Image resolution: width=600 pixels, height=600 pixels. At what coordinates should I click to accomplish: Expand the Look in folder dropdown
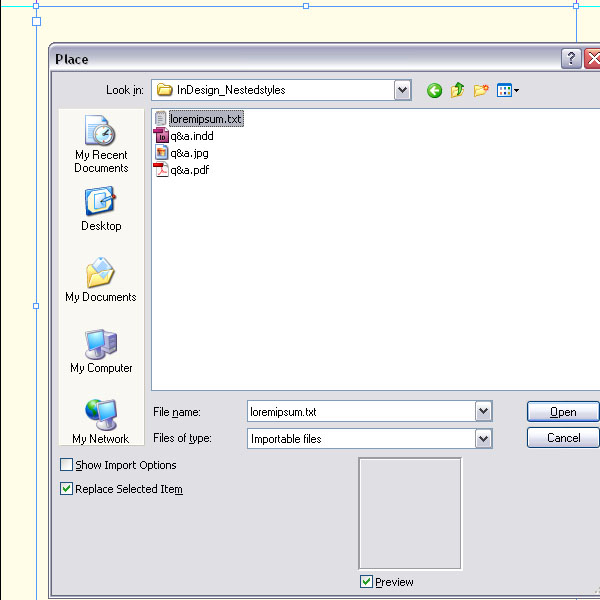click(x=402, y=90)
